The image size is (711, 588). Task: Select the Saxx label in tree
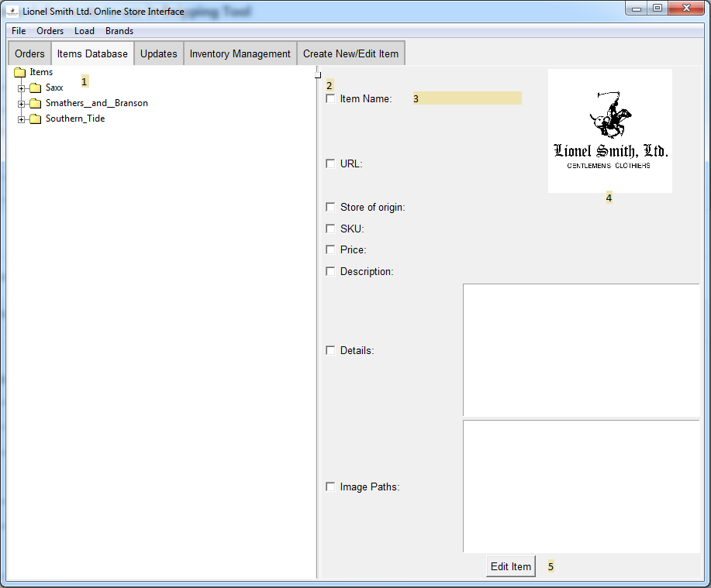click(x=54, y=88)
